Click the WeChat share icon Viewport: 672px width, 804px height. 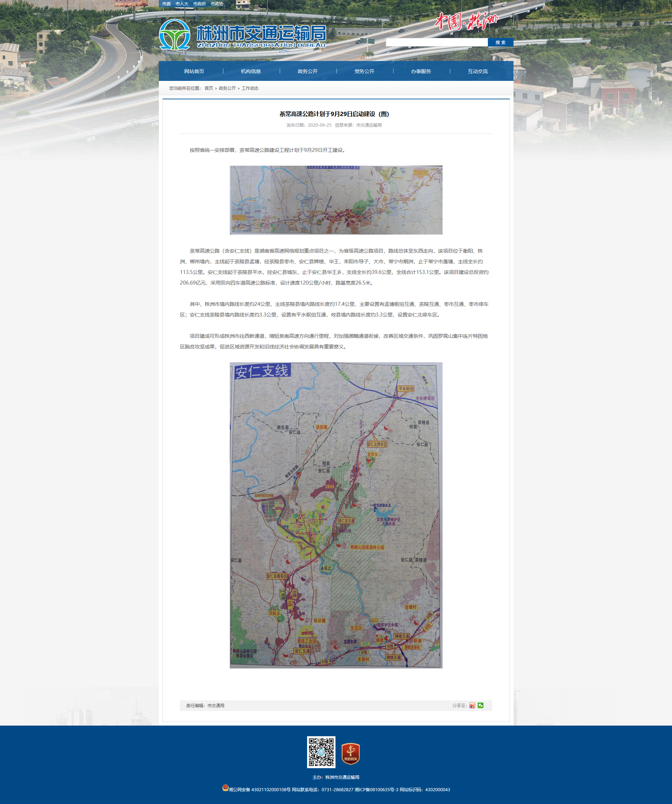click(480, 705)
